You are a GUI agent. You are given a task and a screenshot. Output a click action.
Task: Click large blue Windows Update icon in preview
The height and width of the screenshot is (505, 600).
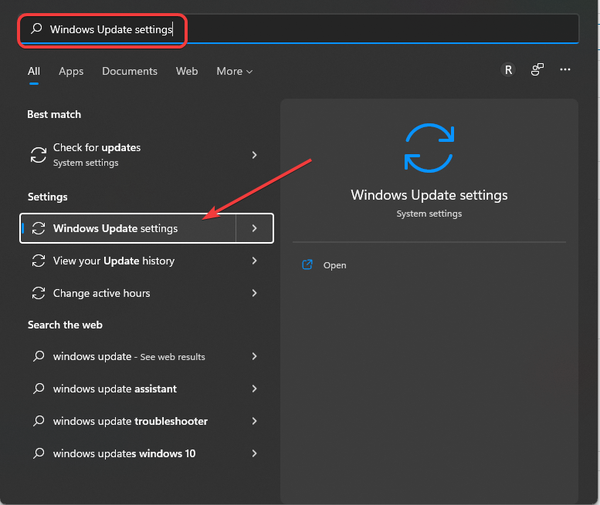coord(429,148)
